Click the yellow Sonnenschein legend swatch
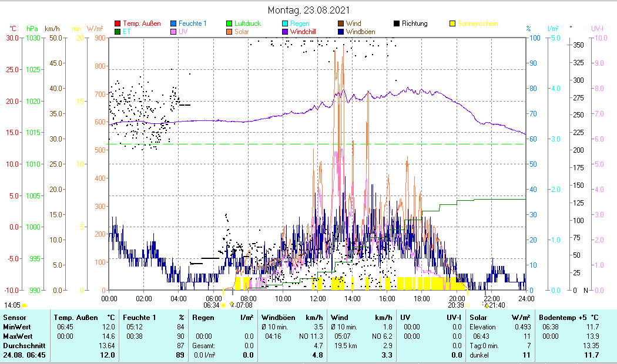Screen dimensions: 617x364 tap(452, 23)
